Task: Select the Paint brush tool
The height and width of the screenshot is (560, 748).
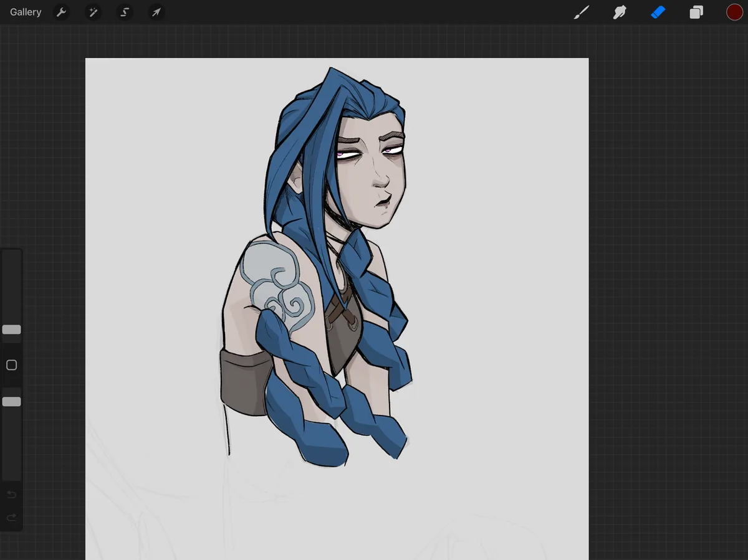Action: coord(582,12)
